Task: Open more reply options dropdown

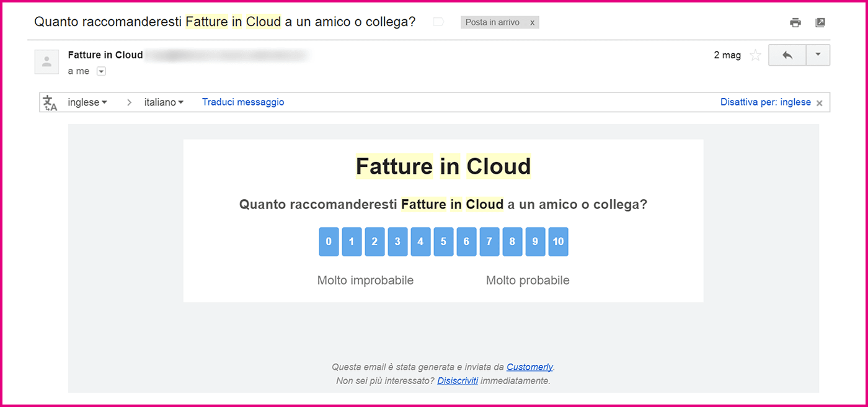Action: tap(817, 55)
